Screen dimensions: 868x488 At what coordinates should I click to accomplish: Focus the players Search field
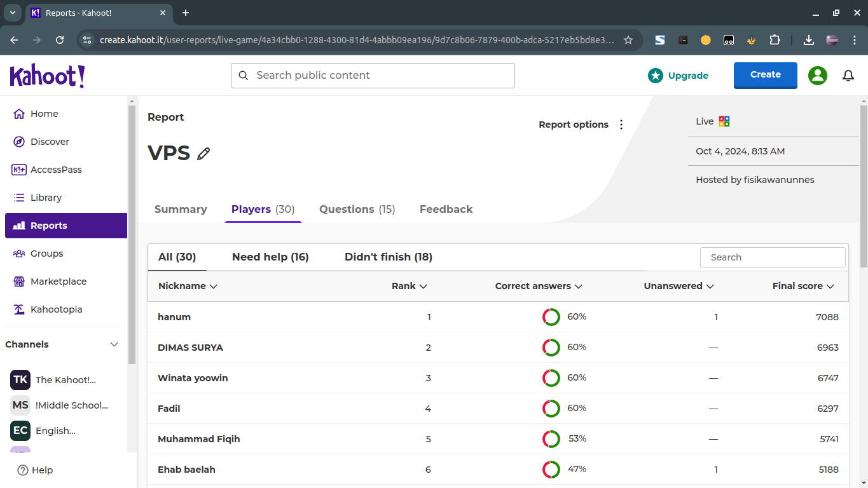tap(773, 257)
